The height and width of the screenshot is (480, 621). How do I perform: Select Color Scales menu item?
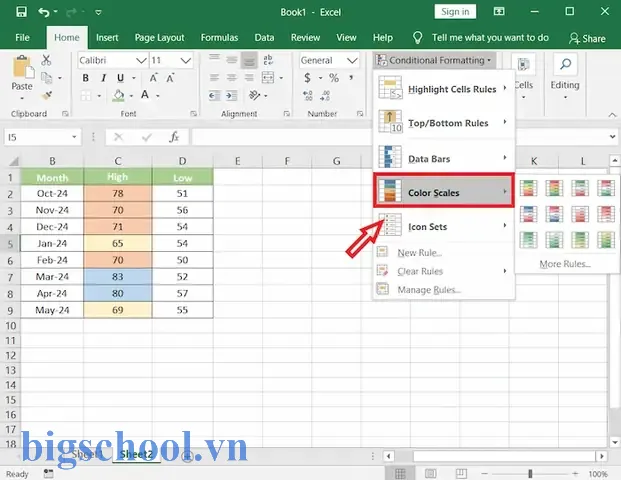click(444, 190)
